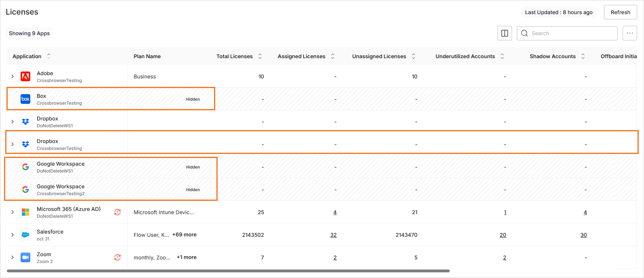Click the monthly, Zoo... plan text

[x=152, y=257]
